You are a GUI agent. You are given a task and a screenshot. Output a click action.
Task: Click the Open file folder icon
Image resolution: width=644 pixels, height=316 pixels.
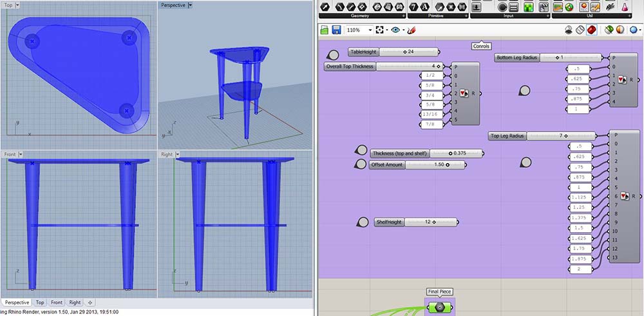pyautogui.click(x=324, y=30)
